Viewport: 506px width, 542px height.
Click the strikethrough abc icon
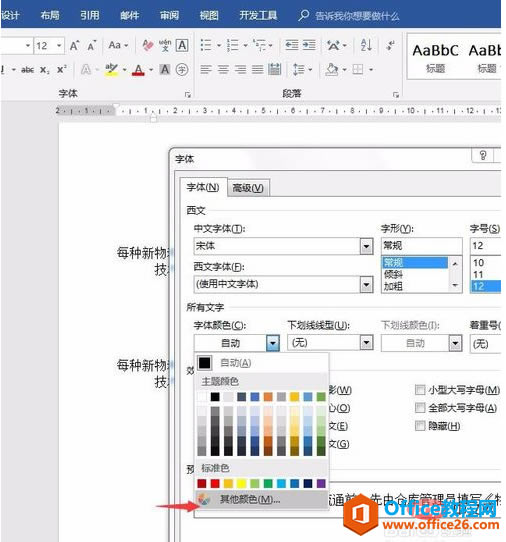[27, 70]
